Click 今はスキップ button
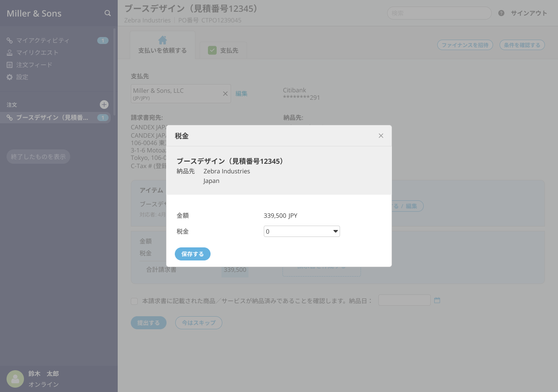This screenshot has width=558, height=392. pyautogui.click(x=199, y=323)
